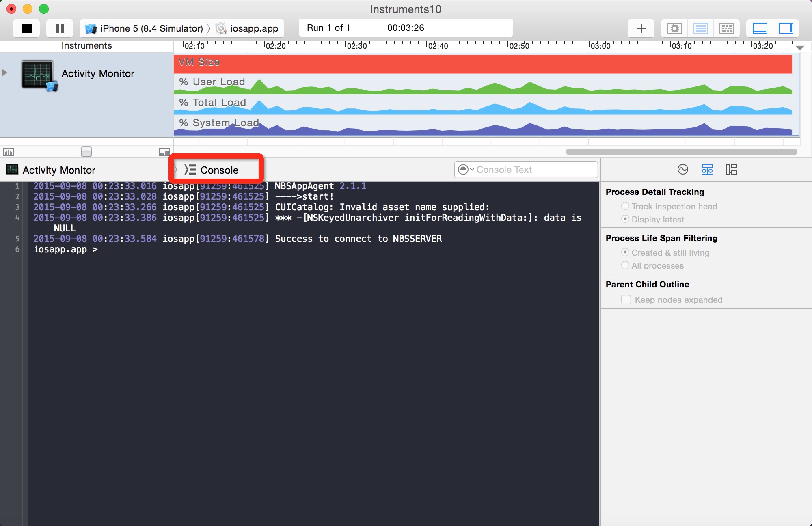Switch to Instruments strategy view
This screenshot has width=812, height=526.
point(700,28)
